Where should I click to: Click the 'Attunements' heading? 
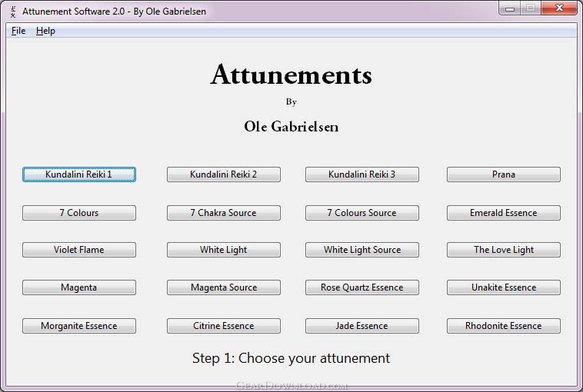[x=291, y=75]
